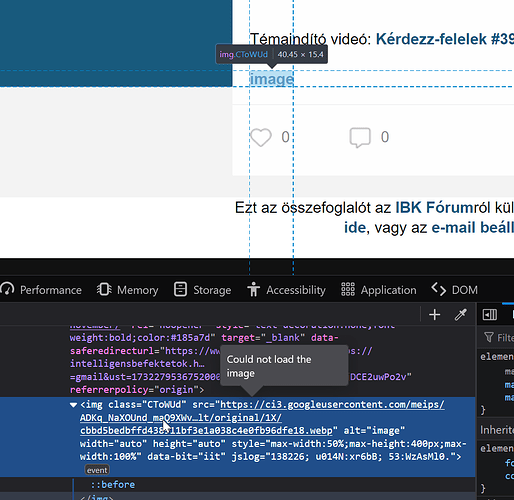Click the referrerpolicy="origin" attribute

(x=134, y=390)
